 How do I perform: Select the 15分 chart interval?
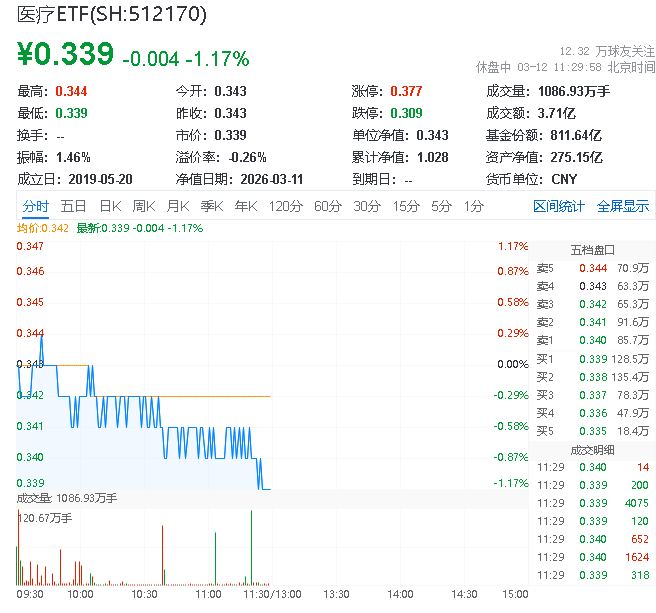click(x=405, y=206)
